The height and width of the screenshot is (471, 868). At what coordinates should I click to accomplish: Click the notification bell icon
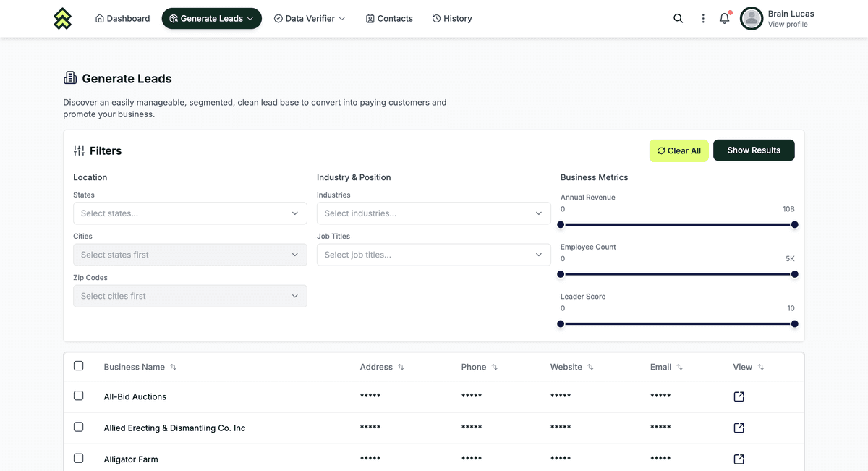[724, 17]
